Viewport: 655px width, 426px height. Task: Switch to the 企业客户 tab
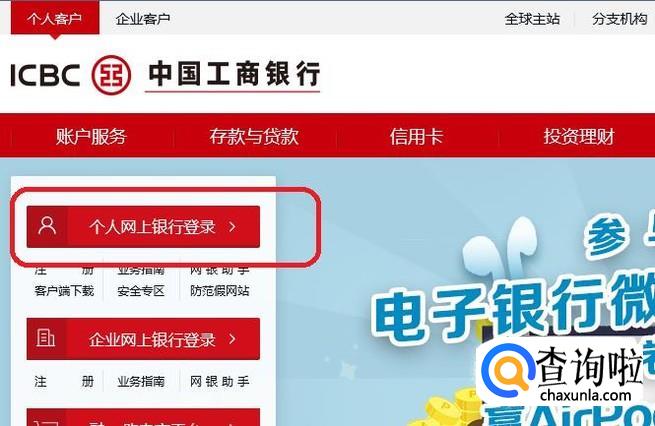(143, 19)
